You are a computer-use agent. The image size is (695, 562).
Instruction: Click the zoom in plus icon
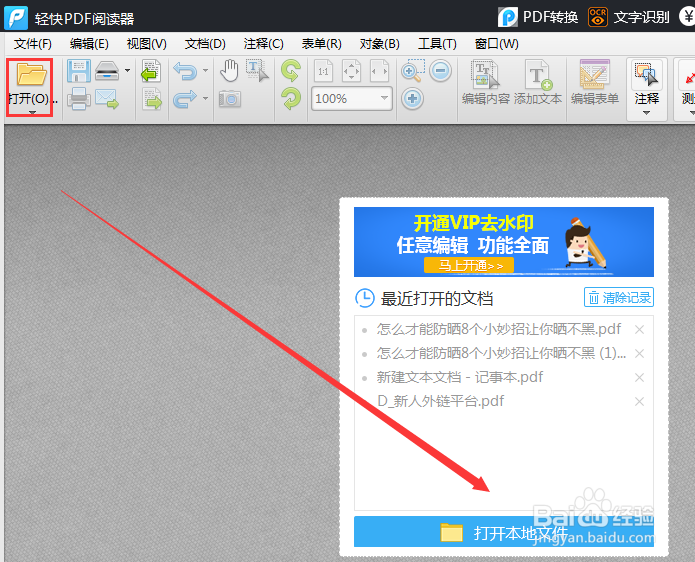coord(413,98)
